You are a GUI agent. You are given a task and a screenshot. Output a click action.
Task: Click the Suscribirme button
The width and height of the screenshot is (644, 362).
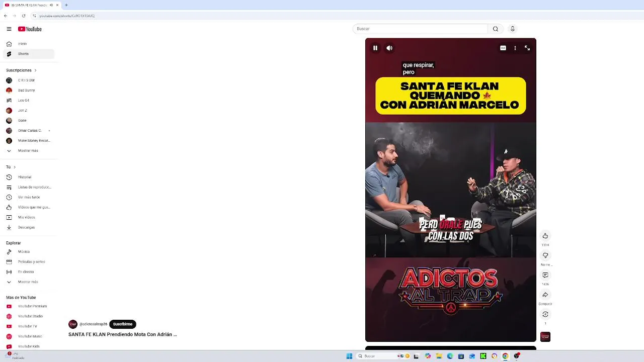coord(123,324)
